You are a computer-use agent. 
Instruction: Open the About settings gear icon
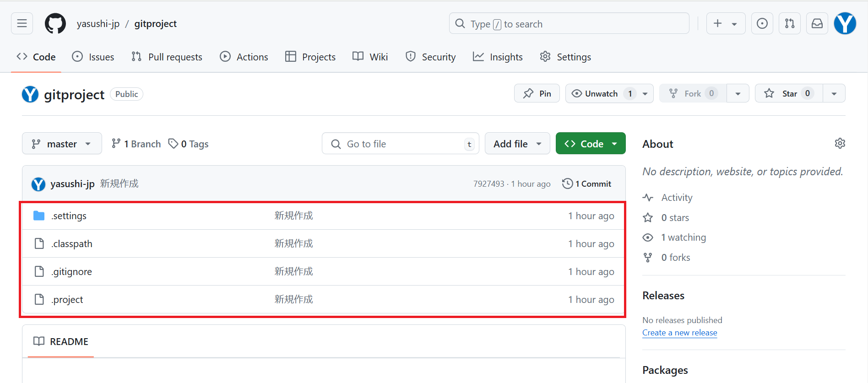pos(840,143)
